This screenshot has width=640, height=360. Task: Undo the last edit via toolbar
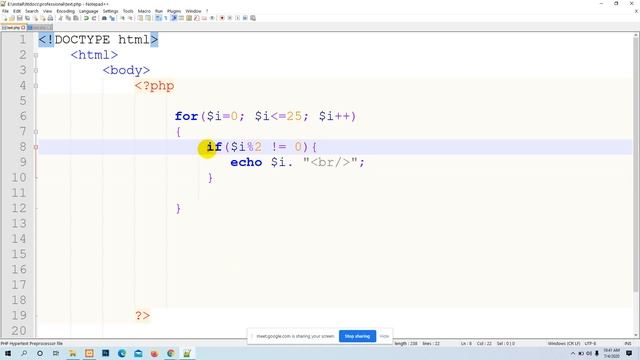pos(86,18)
